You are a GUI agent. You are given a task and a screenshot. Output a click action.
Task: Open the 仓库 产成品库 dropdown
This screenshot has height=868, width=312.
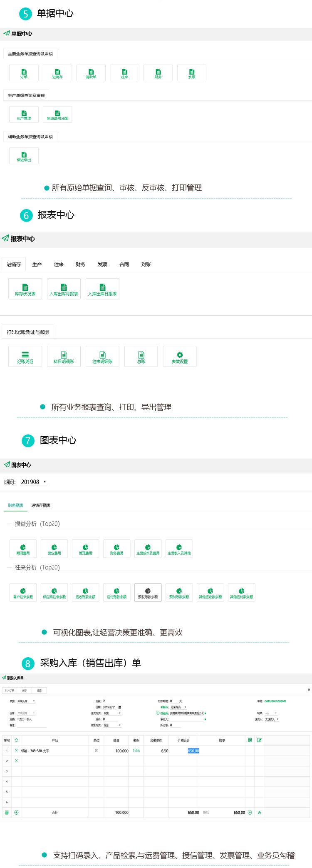pyautogui.click(x=26, y=713)
